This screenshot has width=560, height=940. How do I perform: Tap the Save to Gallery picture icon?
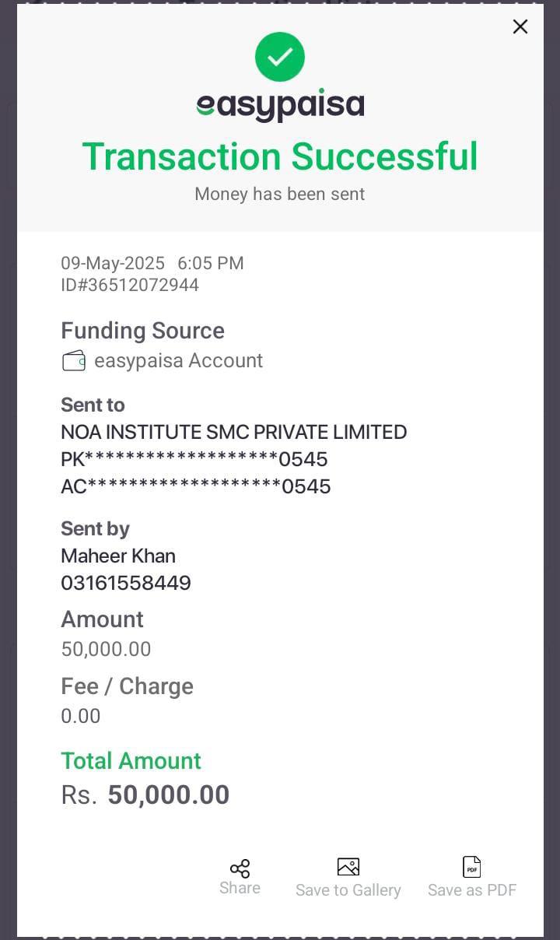(x=348, y=867)
